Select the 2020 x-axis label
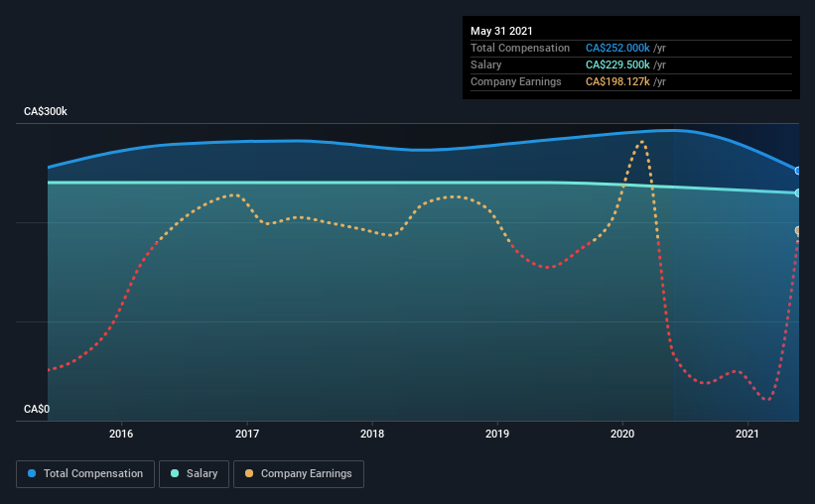The width and height of the screenshot is (815, 504). click(622, 434)
